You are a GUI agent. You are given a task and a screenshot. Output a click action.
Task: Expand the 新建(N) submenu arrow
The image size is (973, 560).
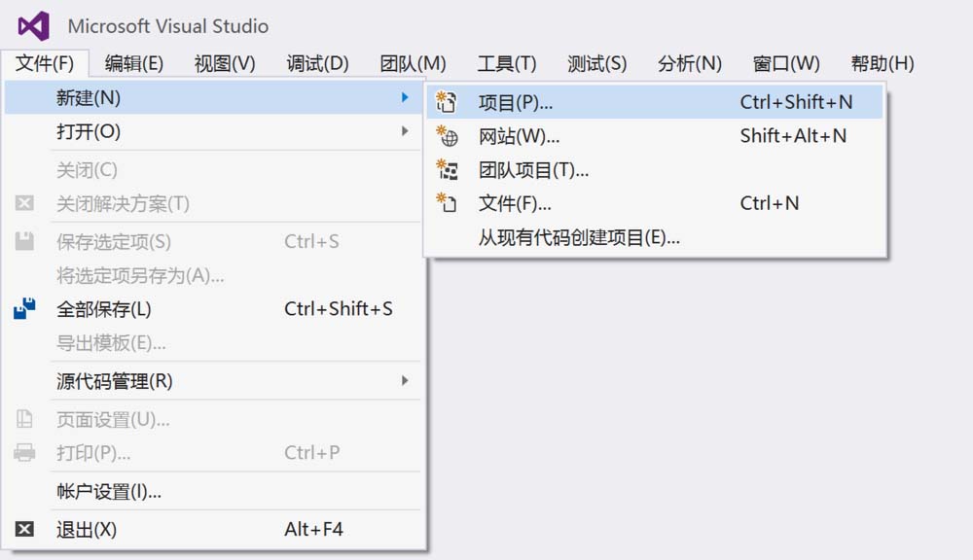pyautogui.click(x=405, y=97)
